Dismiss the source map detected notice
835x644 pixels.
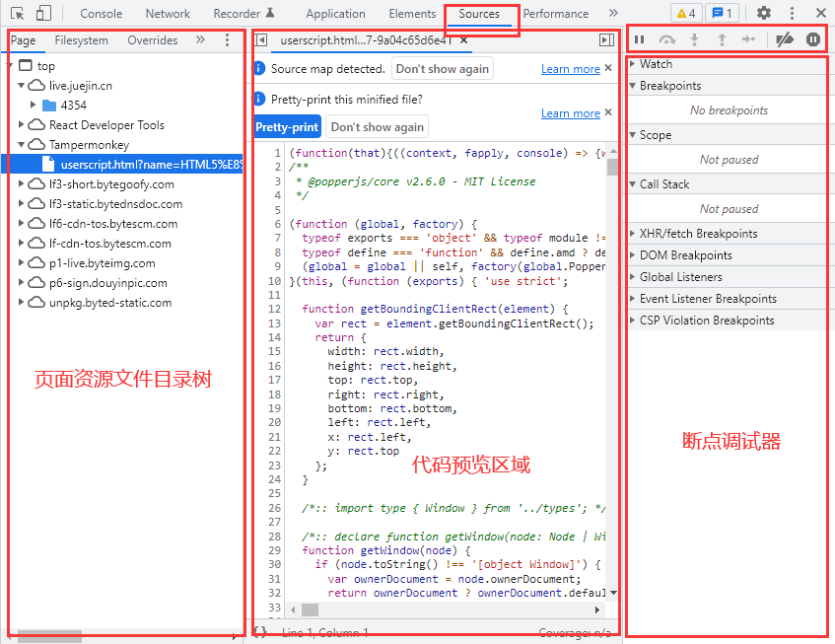608,68
